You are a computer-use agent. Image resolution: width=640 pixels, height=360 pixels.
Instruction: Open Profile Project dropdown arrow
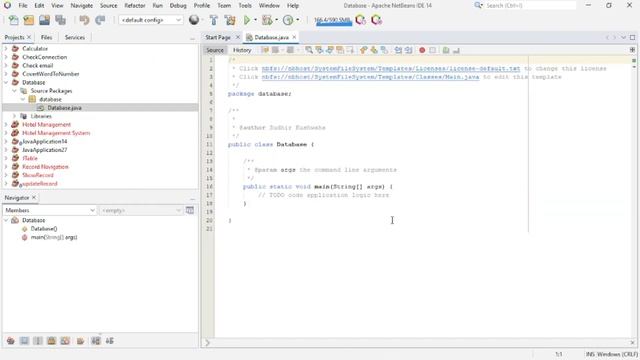coord(298,20)
